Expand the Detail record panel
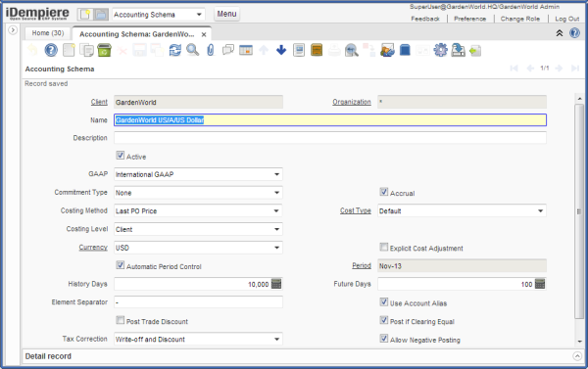The width and height of the screenshot is (588, 369). tap(577, 356)
